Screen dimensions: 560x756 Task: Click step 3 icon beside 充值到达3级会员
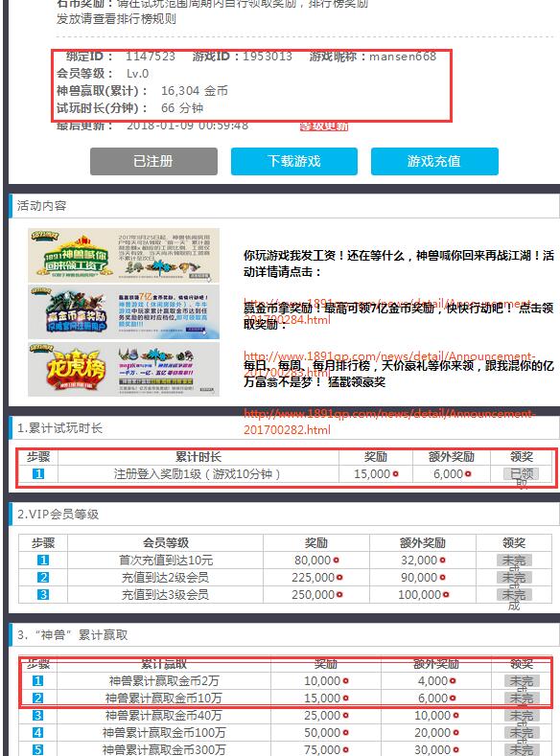43,594
